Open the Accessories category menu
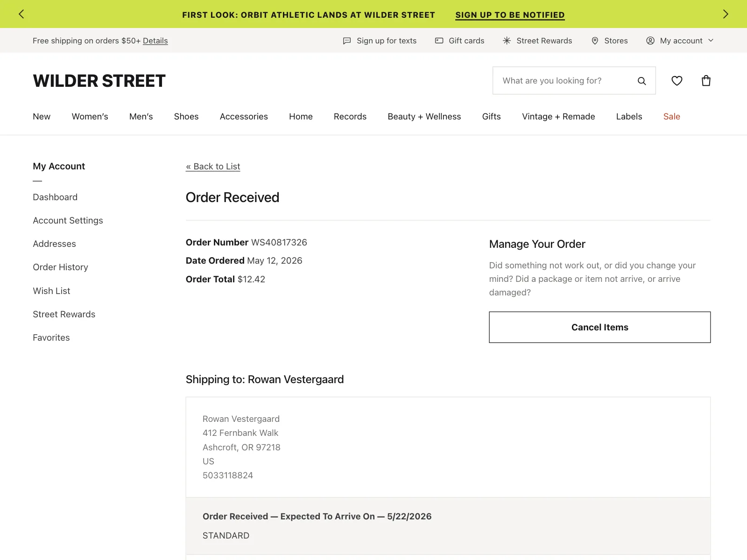Screen dimensions: 747x560 point(244,117)
